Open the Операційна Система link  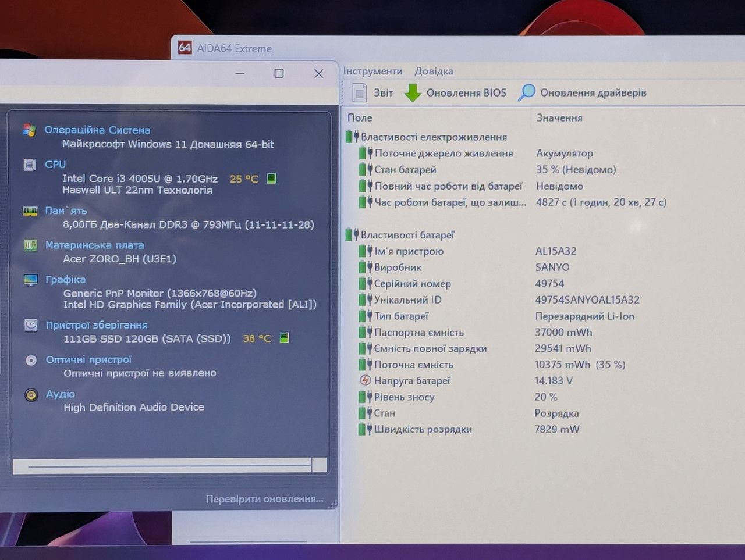[97, 130]
